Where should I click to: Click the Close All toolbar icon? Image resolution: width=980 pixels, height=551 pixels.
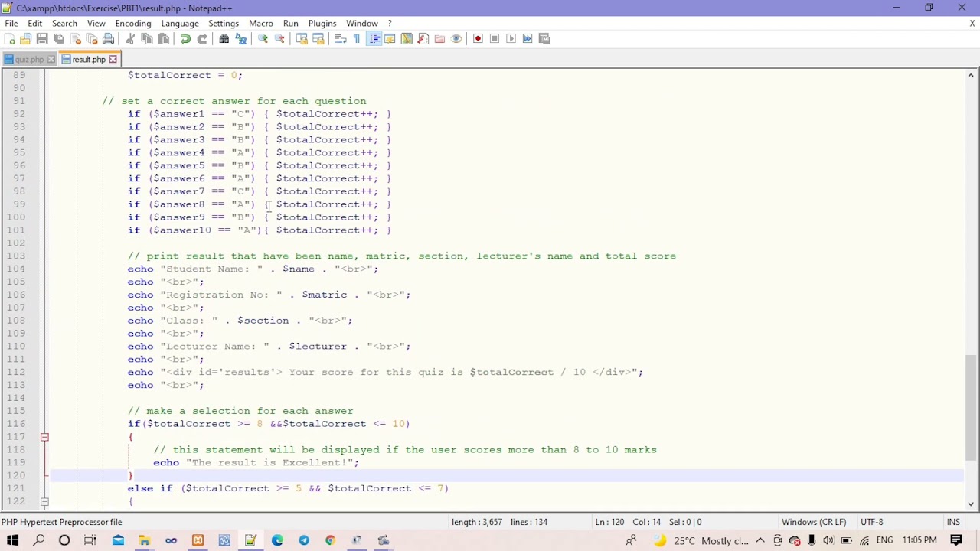coord(92,39)
